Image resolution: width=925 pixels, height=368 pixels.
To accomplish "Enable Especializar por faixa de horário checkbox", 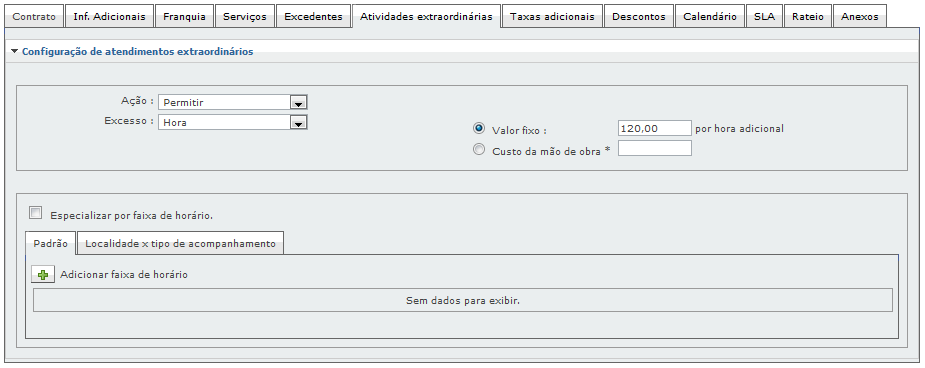I will (x=35, y=213).
